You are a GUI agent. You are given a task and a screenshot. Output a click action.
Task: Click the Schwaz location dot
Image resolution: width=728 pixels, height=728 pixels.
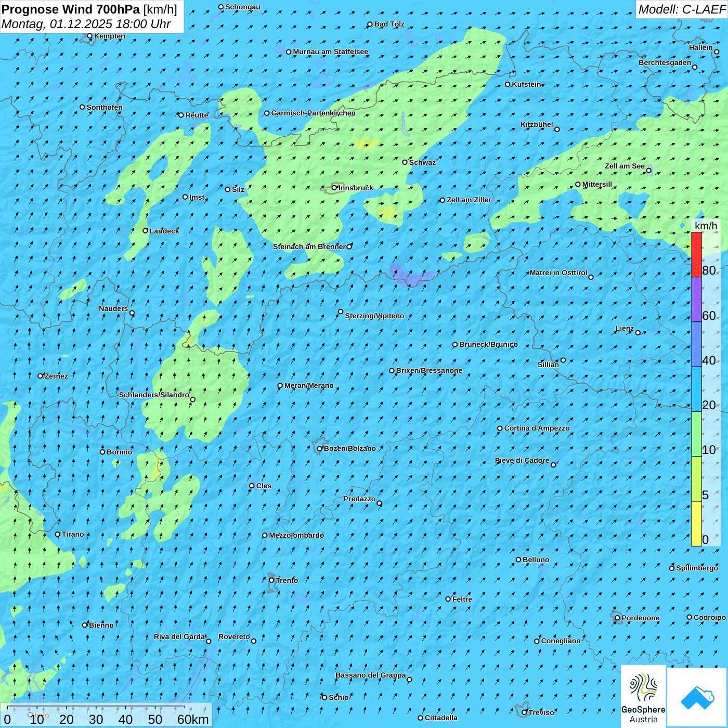[405, 162]
